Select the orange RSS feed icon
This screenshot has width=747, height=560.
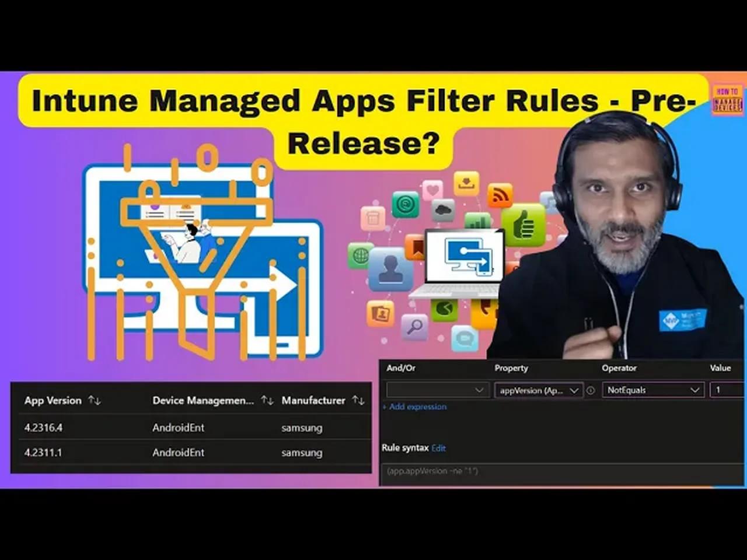(499, 194)
